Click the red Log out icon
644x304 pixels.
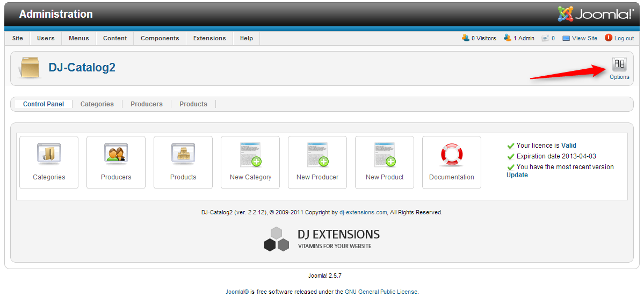point(608,38)
